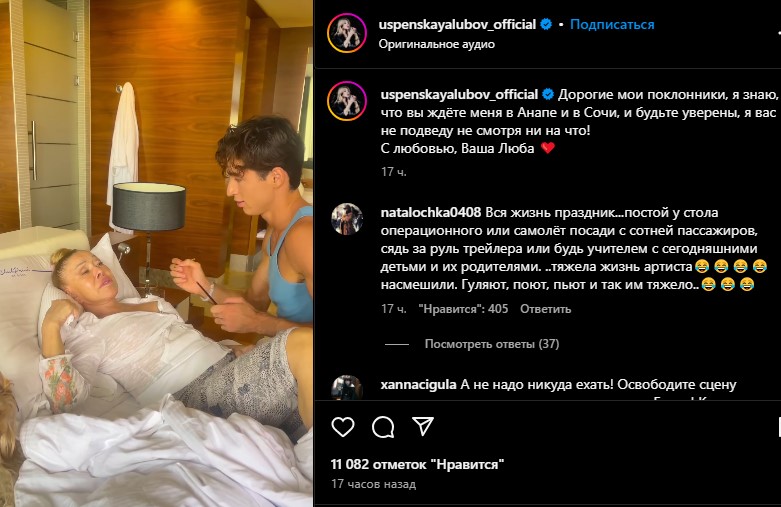
Task: Click verified badge beside caption username
Action: pyautogui.click(x=548, y=94)
